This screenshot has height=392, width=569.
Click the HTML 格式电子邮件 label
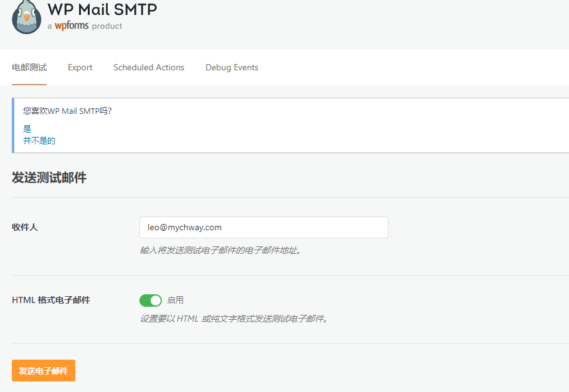(51, 301)
